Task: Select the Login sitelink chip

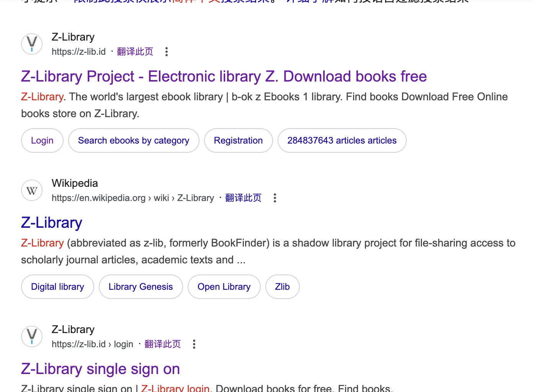Action: [x=42, y=140]
